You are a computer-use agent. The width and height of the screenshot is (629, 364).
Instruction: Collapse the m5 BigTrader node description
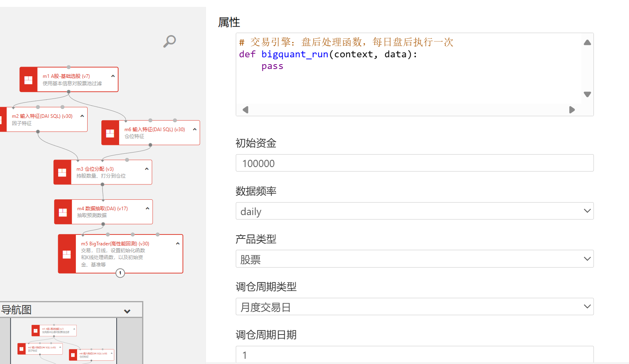point(178,243)
